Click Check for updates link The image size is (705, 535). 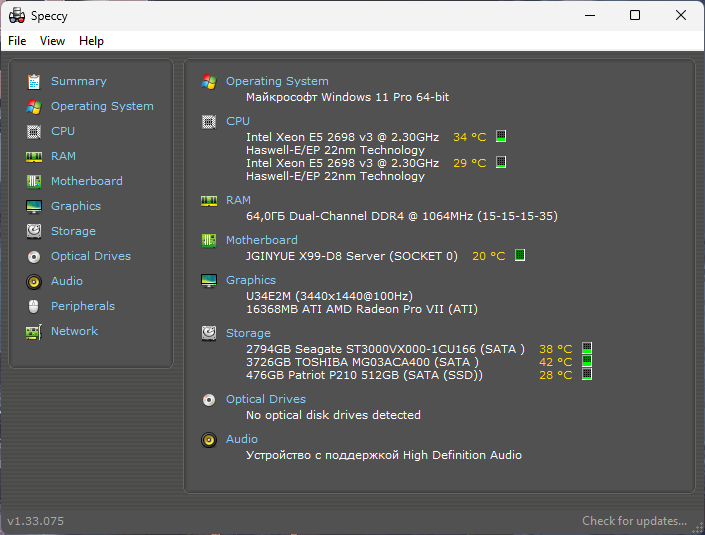tap(634, 521)
